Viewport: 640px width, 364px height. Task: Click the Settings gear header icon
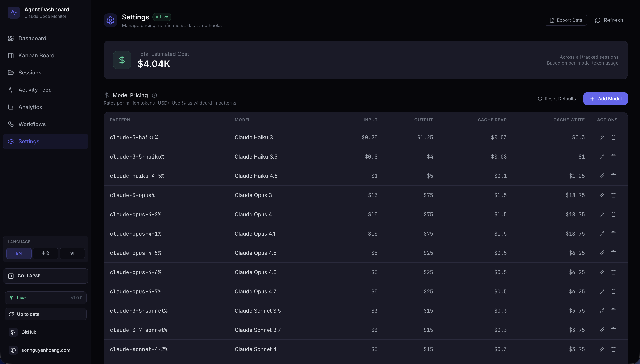pos(110,20)
